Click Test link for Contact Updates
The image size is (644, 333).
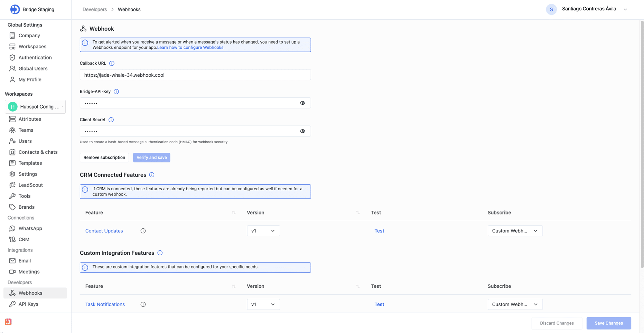point(379,231)
